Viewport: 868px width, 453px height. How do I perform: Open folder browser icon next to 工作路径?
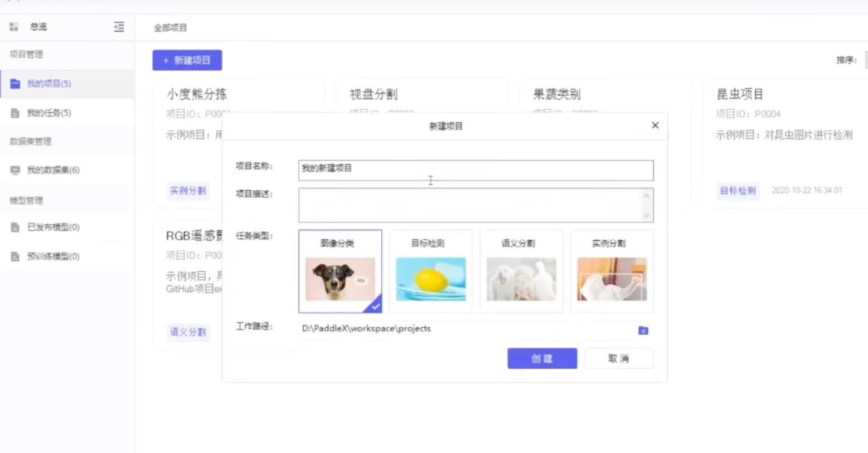click(x=643, y=330)
